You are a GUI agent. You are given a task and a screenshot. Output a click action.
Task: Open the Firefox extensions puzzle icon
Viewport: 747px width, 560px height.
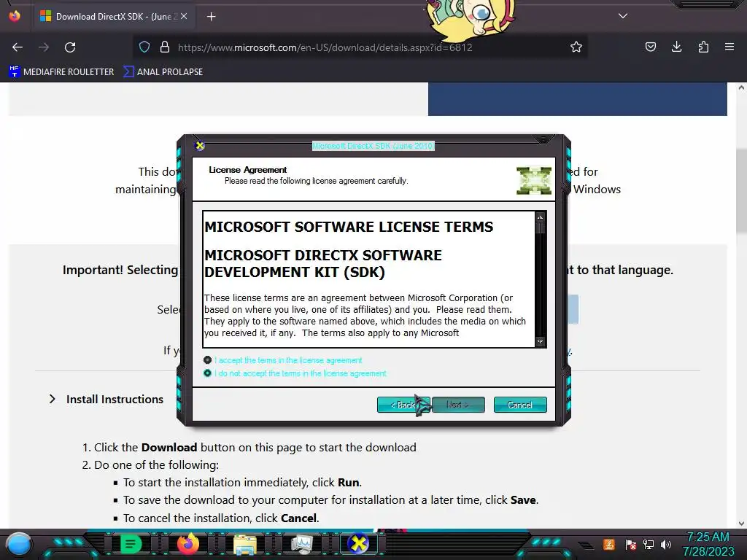[703, 47]
